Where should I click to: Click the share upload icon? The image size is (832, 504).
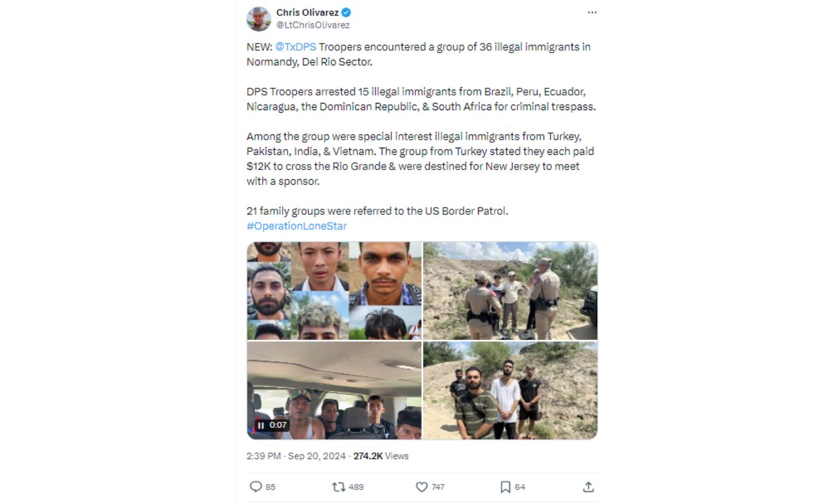coord(588,487)
